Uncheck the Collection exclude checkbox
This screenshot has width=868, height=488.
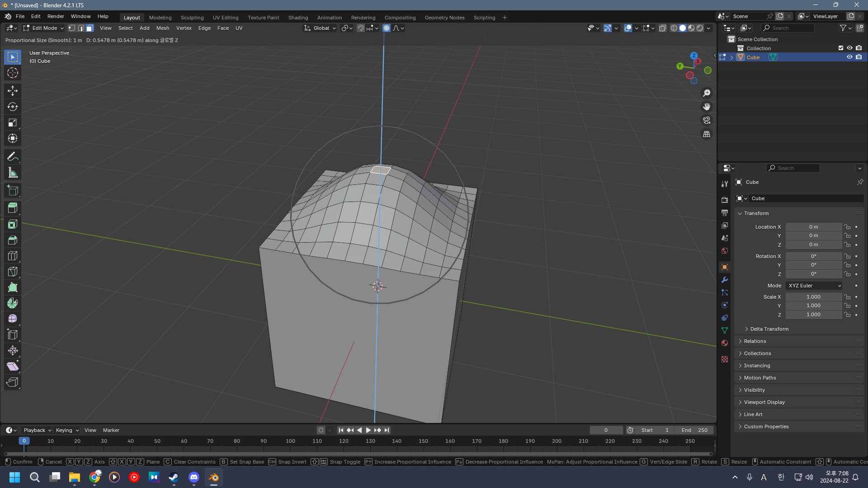[x=840, y=48]
